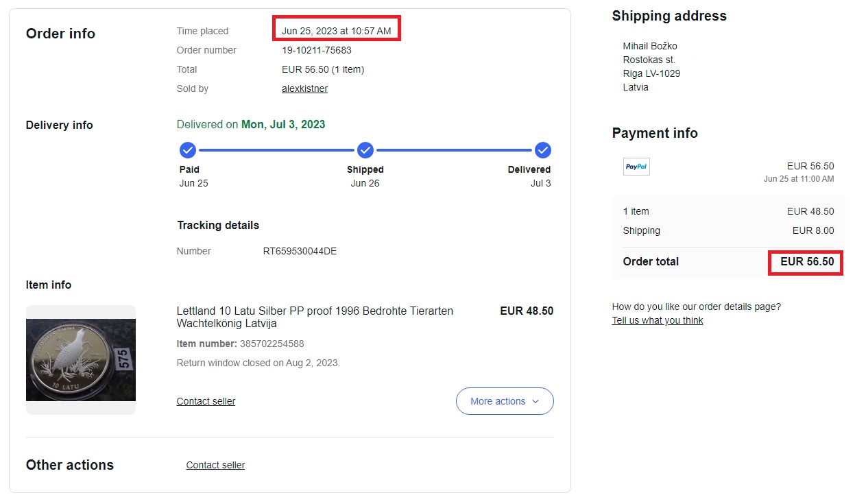Click Contact seller in Other actions

pyautogui.click(x=215, y=465)
